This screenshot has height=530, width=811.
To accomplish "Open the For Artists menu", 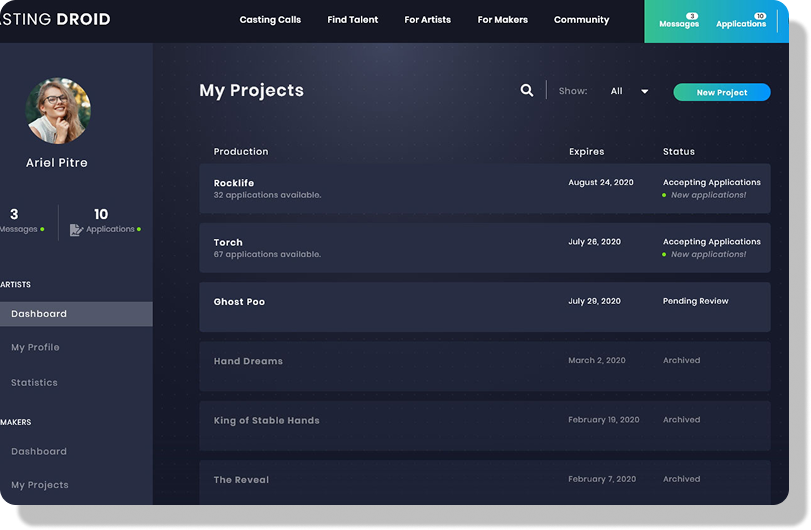I will (x=427, y=20).
